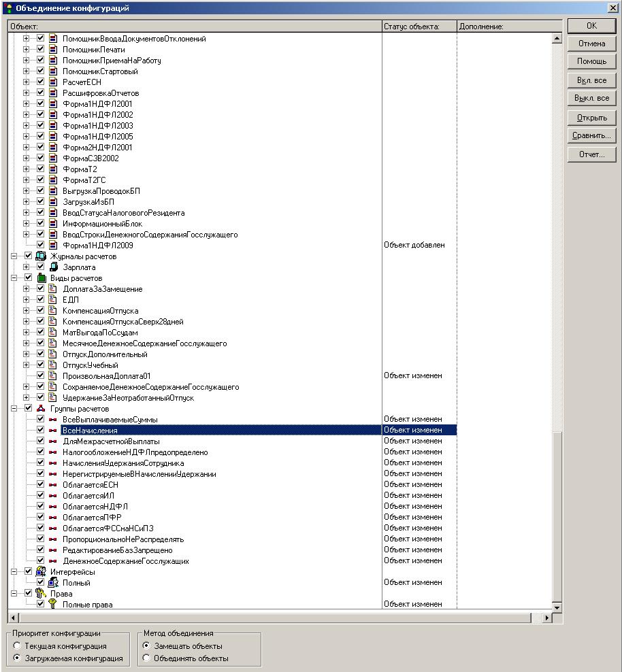622x672 pixels.
Task: Click the green Виды расчетов icon
Action: 41,278
